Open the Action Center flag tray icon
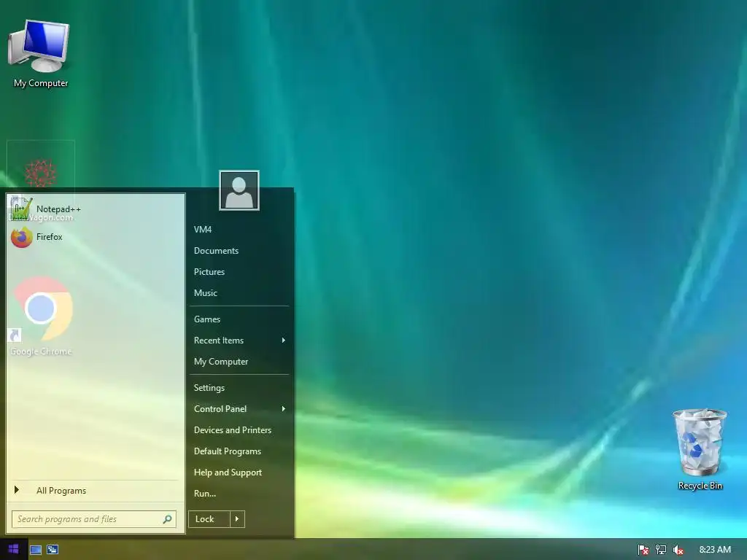This screenshot has height=560, width=747. [x=643, y=550]
